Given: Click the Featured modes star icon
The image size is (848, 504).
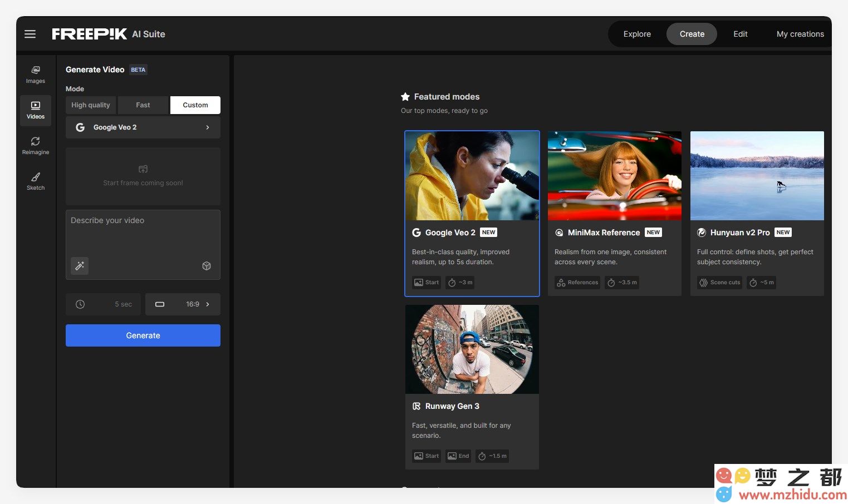Looking at the screenshot, I should 405,96.
